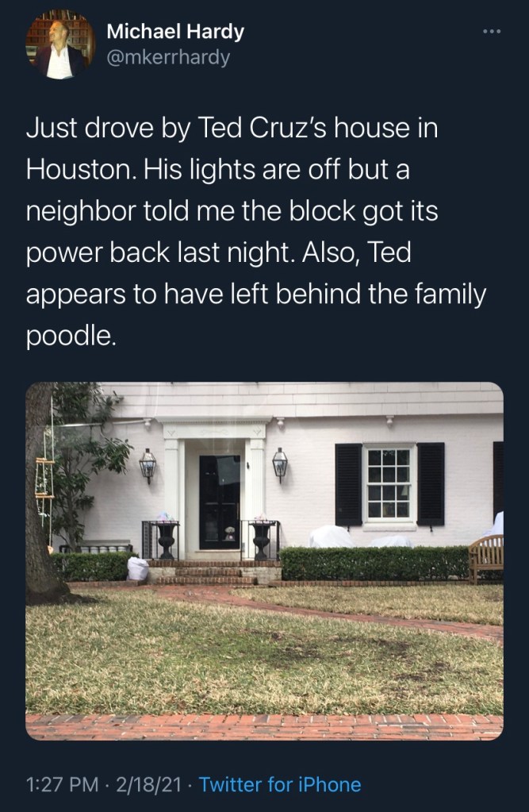Image resolution: width=529 pixels, height=812 pixels.
Task: Click the wooden bench in the photo
Action: [485, 556]
